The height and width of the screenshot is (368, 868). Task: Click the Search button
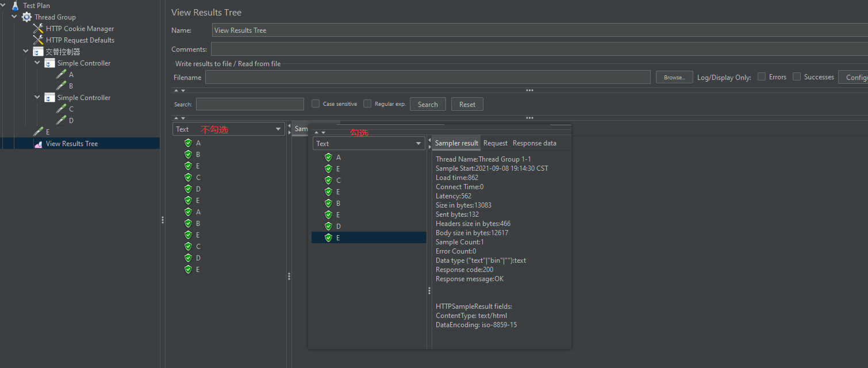point(428,104)
